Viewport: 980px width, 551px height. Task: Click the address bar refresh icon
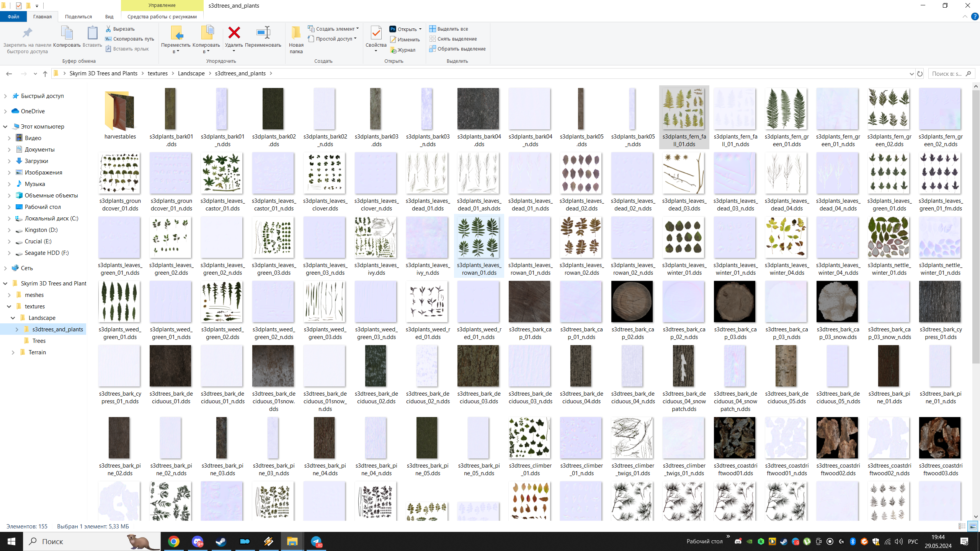click(x=920, y=73)
